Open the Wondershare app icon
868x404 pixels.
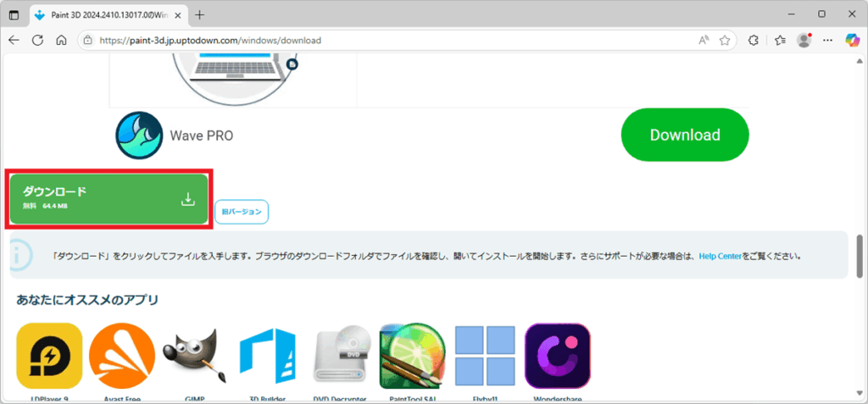click(558, 356)
